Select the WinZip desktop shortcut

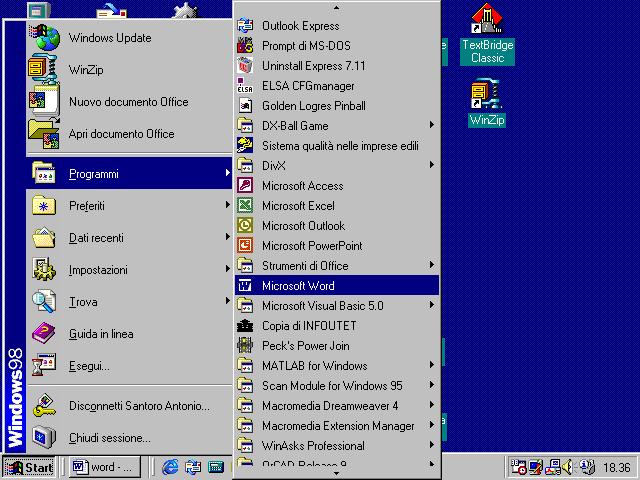487,103
